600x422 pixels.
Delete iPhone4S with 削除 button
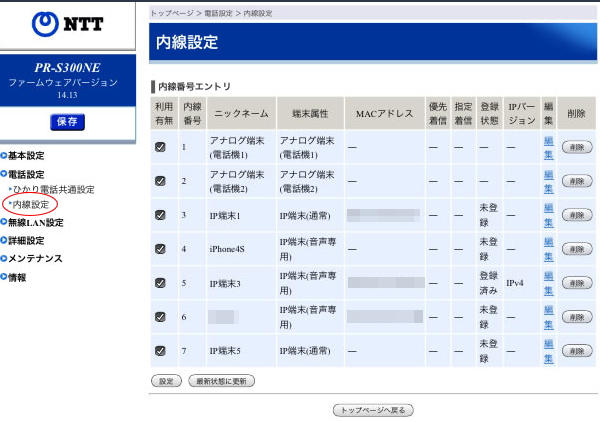click(x=577, y=249)
